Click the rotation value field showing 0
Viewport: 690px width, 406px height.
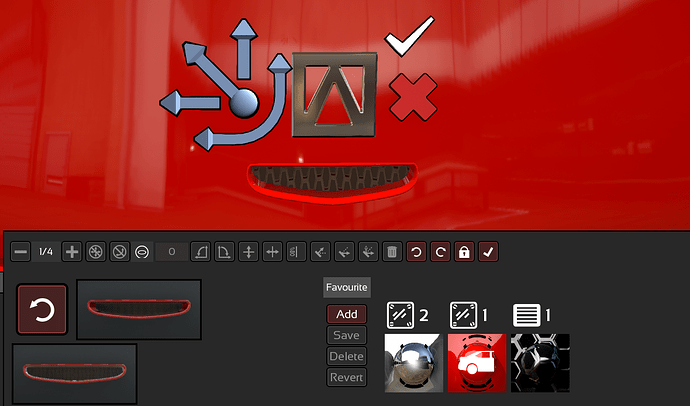[172, 252]
